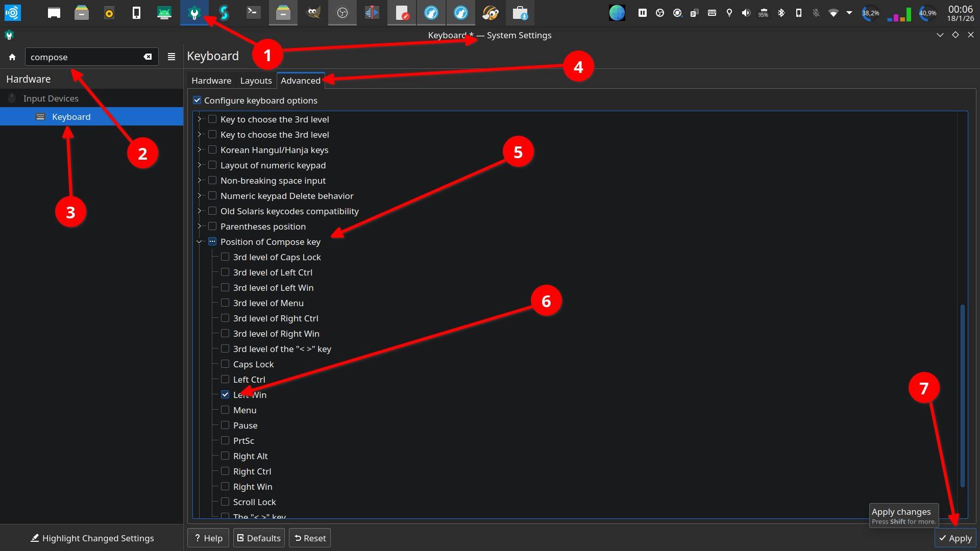
Task: Enable Caps Lock as the Compose key
Action: (225, 364)
